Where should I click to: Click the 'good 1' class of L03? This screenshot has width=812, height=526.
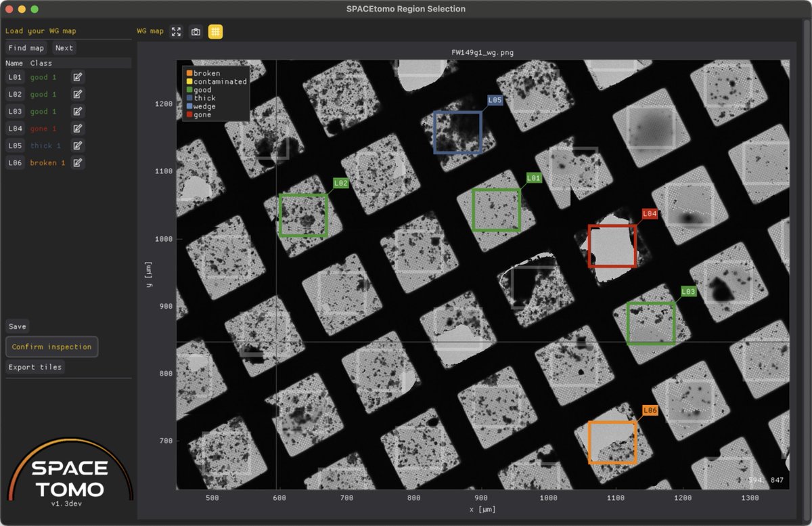coord(43,111)
